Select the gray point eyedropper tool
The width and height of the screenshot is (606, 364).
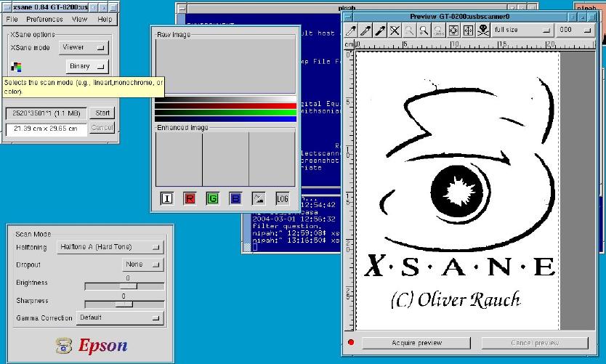[365, 31]
